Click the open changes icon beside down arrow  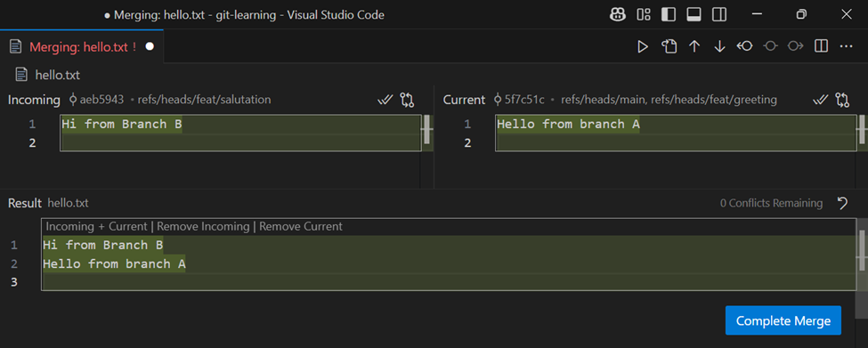(x=744, y=47)
